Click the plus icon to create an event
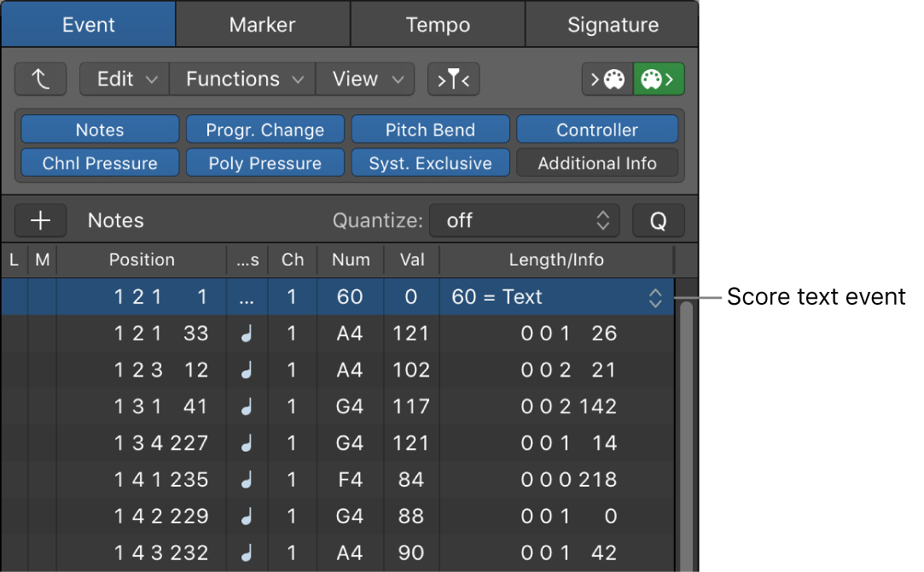The image size is (924, 572). pyautogui.click(x=40, y=219)
